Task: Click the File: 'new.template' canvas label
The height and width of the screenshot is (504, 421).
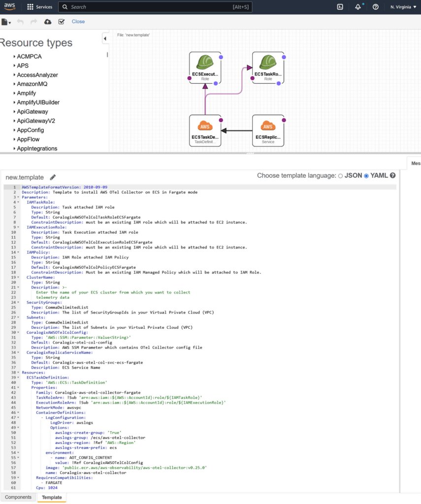Action: (x=133, y=35)
